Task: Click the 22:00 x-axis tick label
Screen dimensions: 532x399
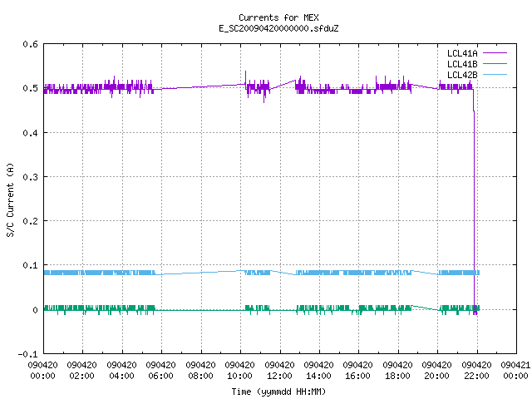Action: click(476, 376)
